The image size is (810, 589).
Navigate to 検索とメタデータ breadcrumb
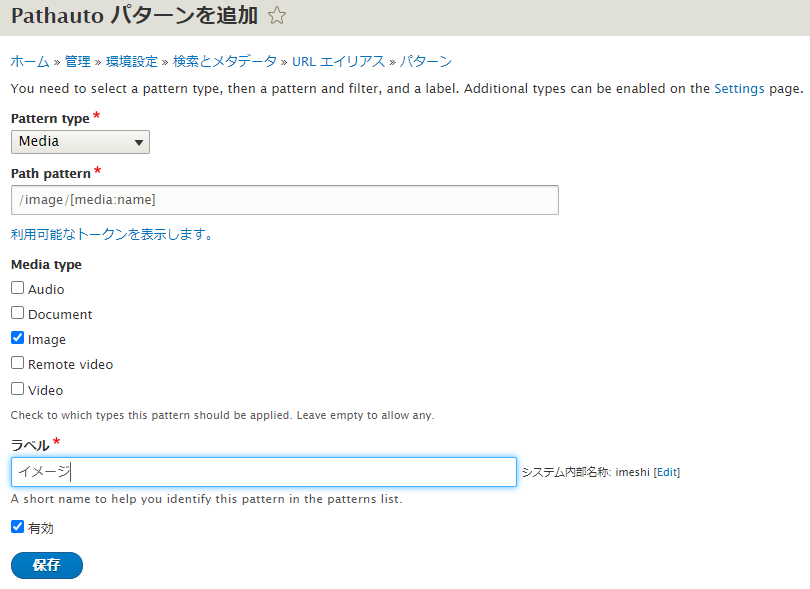point(225,61)
